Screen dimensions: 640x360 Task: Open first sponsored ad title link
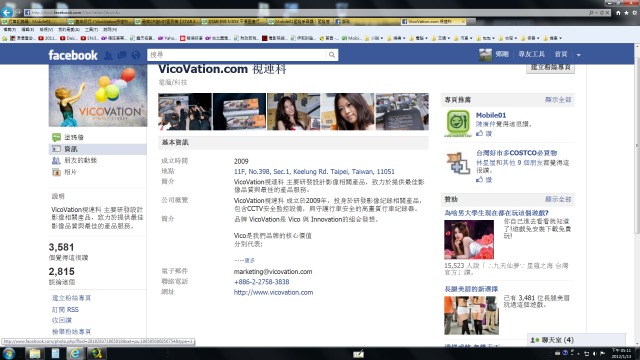496,213
